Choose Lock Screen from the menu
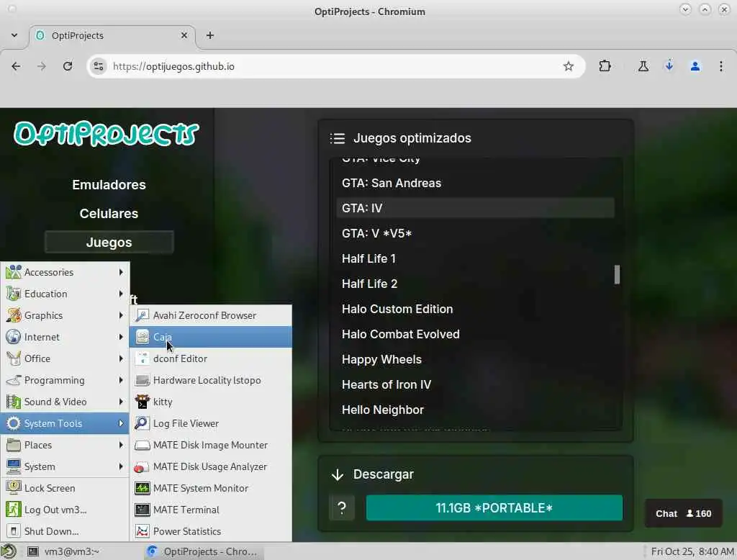737x560 pixels. click(x=65, y=489)
